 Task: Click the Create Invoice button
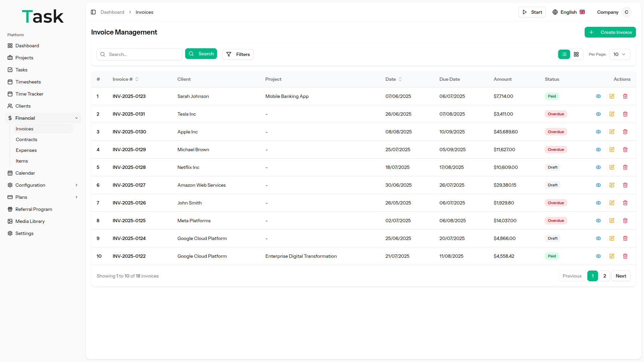610,32
